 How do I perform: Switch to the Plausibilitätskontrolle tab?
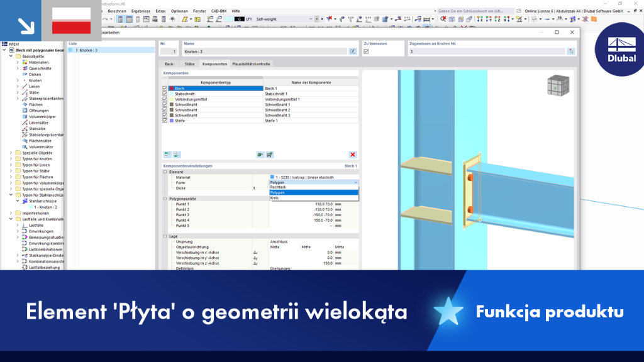251,64
